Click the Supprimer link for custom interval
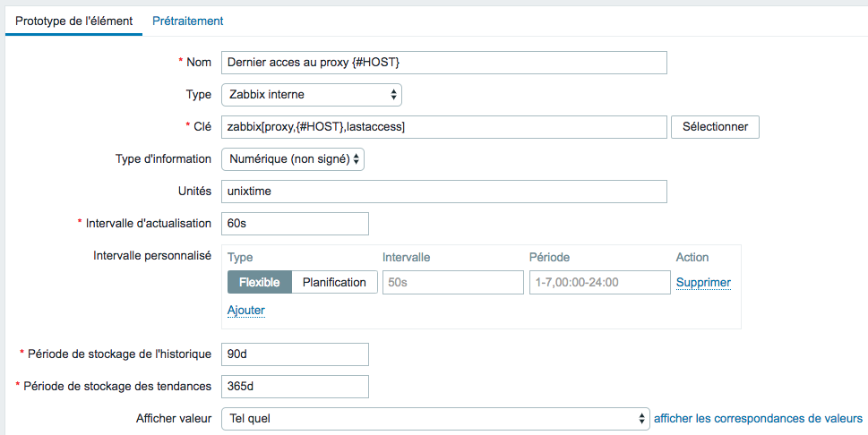 coord(703,283)
